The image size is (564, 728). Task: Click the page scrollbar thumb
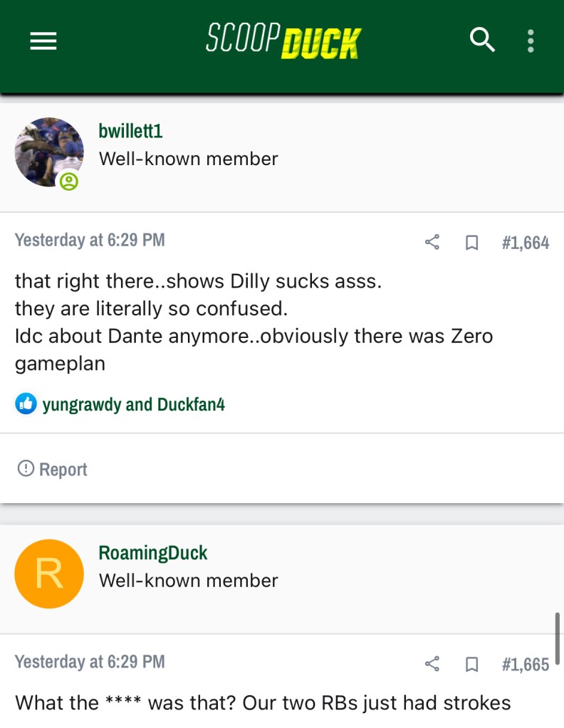click(558, 638)
